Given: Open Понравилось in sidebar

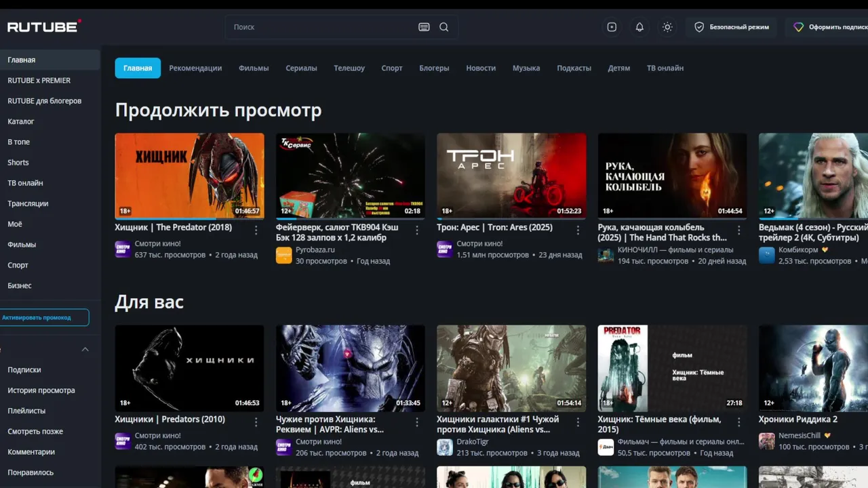Looking at the screenshot, I should tap(50, 472).
